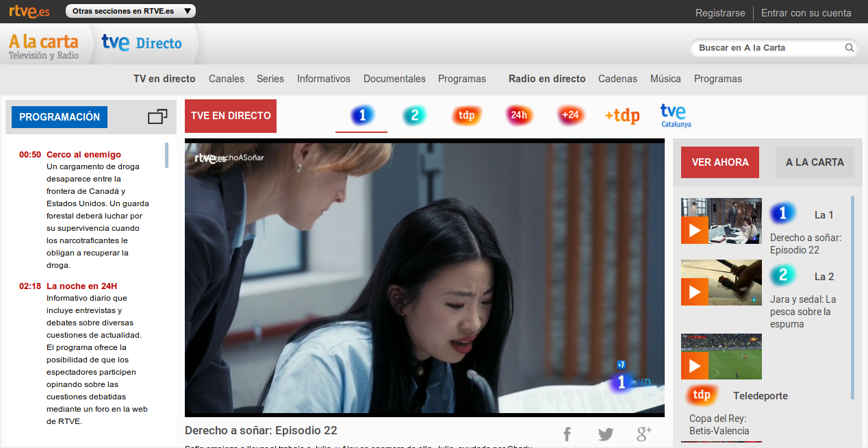Play the Jara y sedal thumbnail

[722, 282]
